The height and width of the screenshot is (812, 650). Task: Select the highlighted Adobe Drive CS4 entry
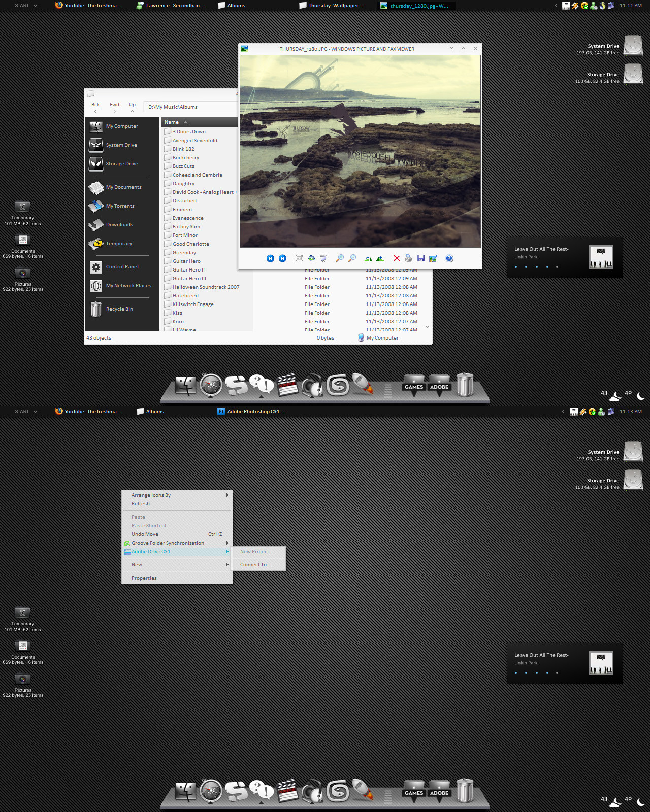pyautogui.click(x=177, y=552)
